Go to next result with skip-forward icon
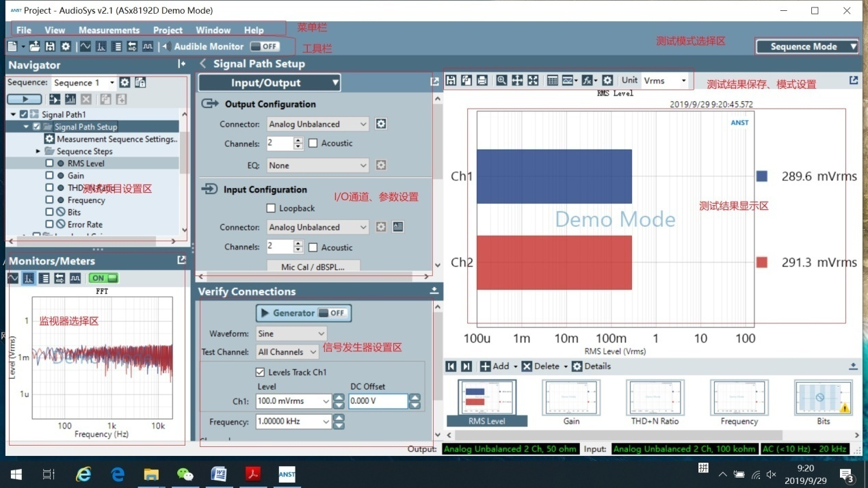This screenshot has height=488, width=868. click(466, 366)
